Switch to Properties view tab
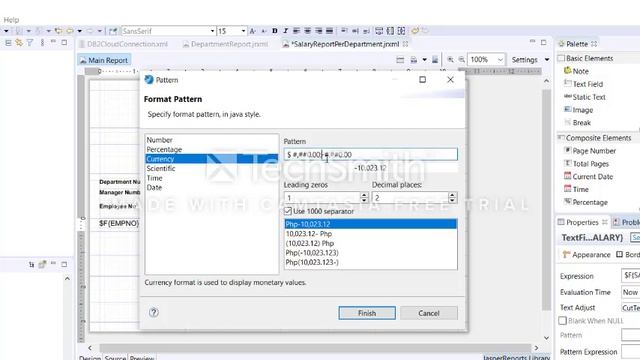This screenshot has height=360, width=640. click(582, 222)
